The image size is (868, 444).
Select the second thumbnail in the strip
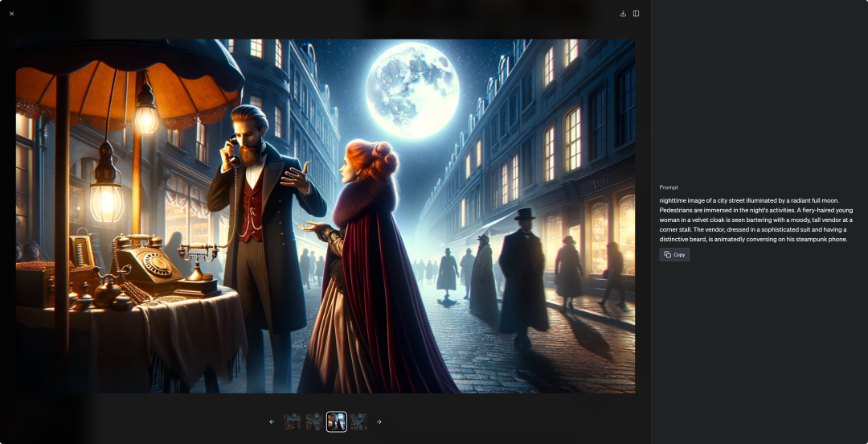pos(314,421)
